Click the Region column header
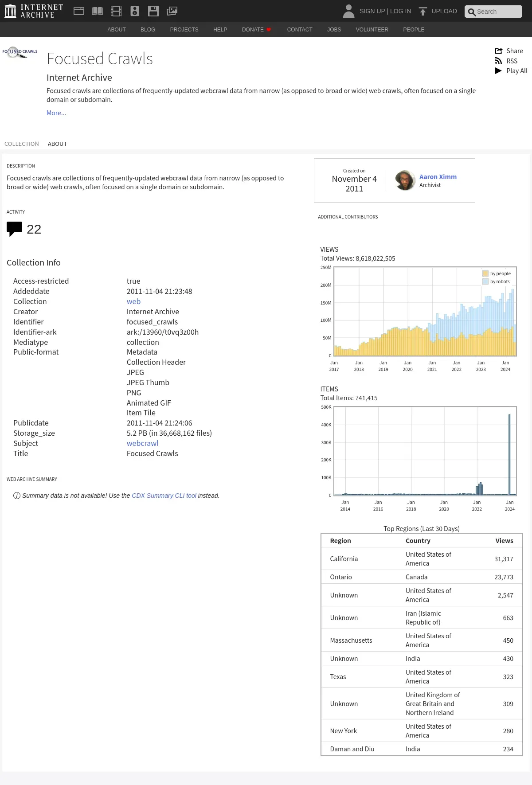This screenshot has width=532, height=785. coord(340,541)
